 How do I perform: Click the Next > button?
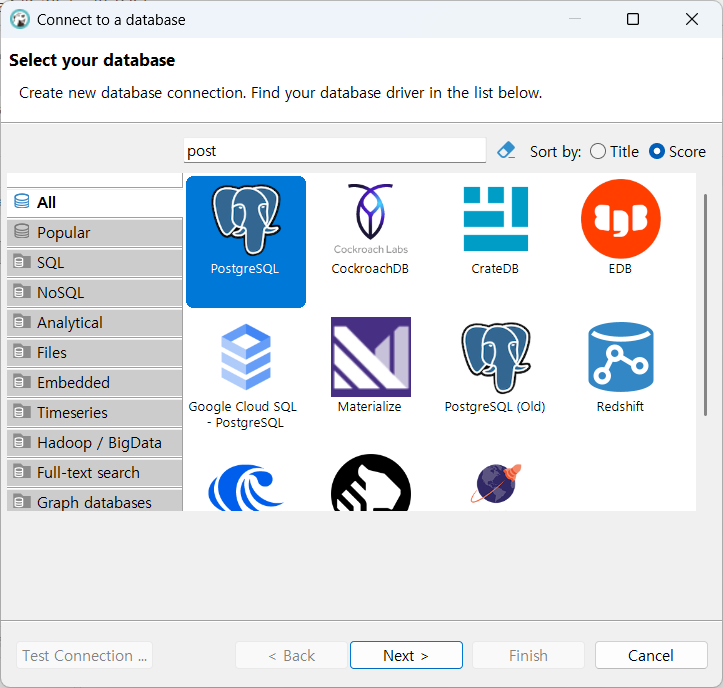coord(406,655)
